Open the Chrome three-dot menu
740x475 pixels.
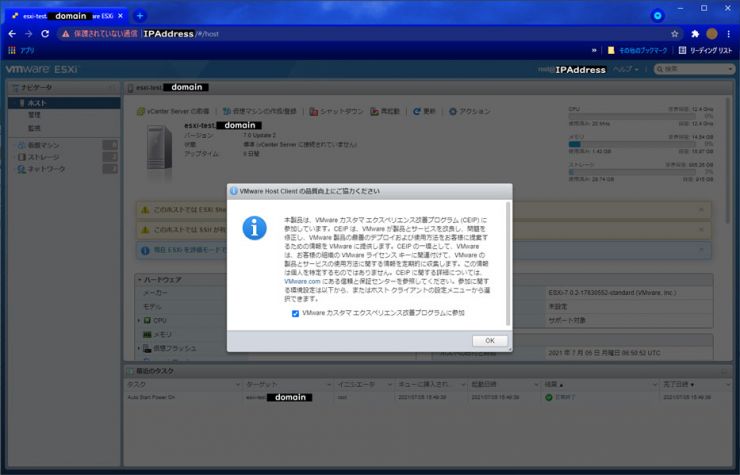729,34
